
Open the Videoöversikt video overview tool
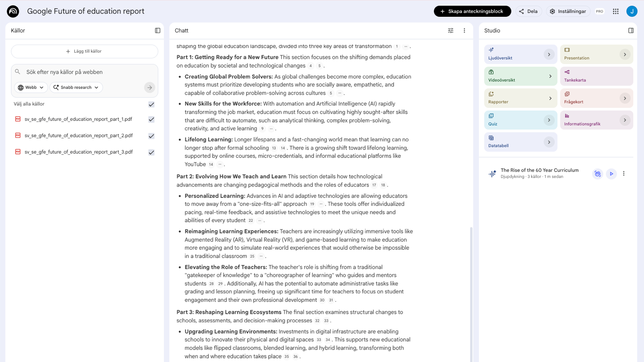coord(520,76)
